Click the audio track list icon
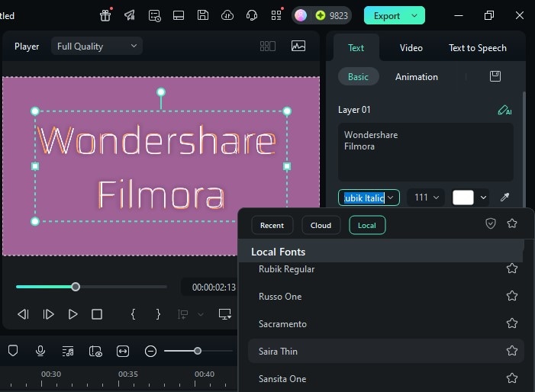The image size is (535, 392). click(x=68, y=351)
